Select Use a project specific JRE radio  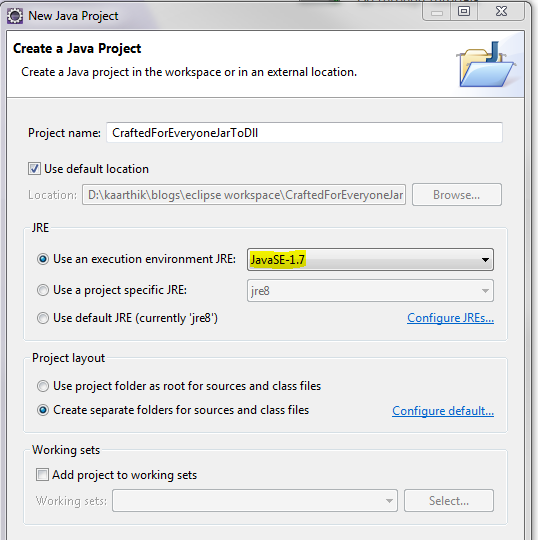43,290
